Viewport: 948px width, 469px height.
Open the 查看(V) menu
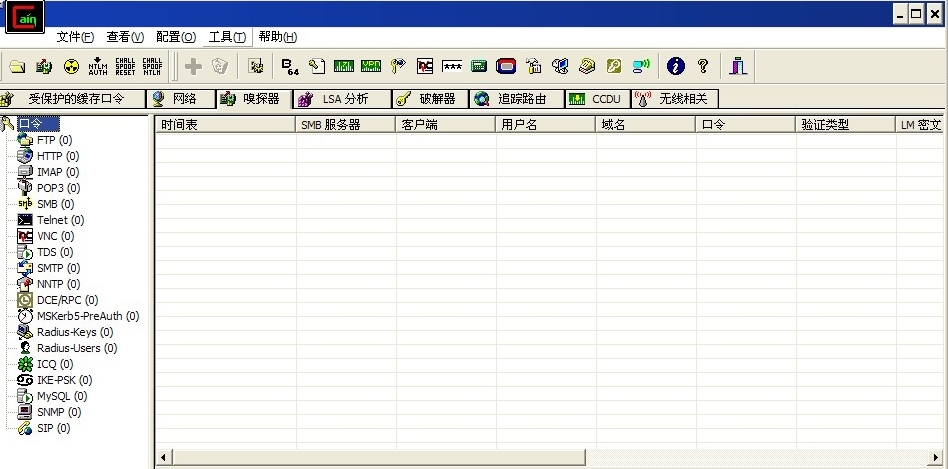click(x=125, y=37)
